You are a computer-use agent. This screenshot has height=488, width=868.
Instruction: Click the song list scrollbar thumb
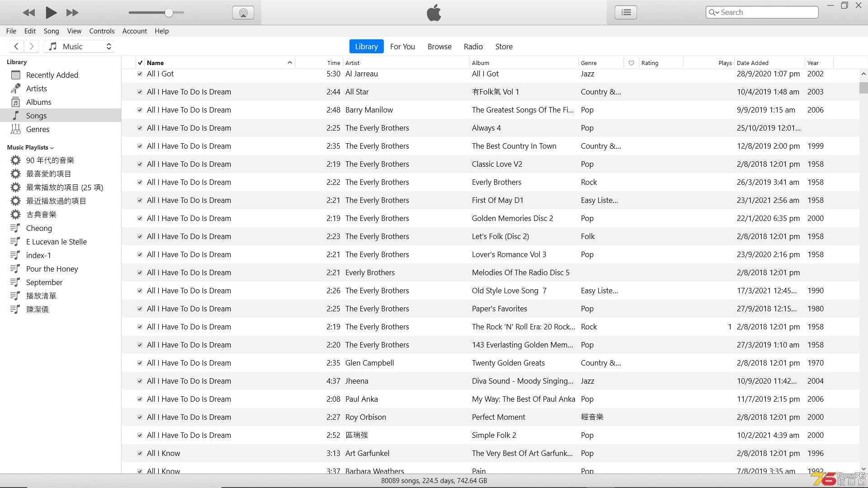pyautogui.click(x=863, y=87)
